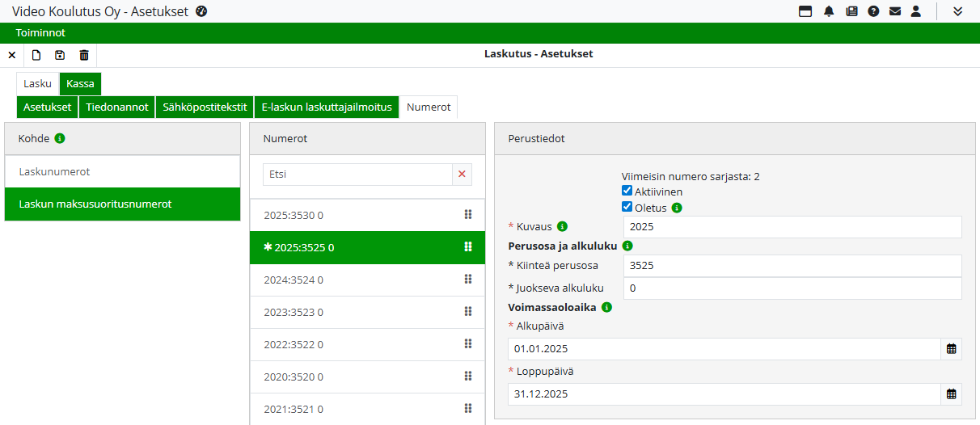This screenshot has height=425, width=980.
Task: Toggle the Oletus checkbox
Action: (627, 208)
